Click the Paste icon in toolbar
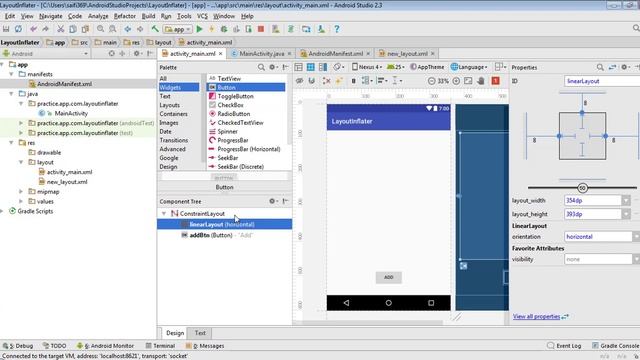Image resolution: width=640 pixels, height=360 pixels. pyautogui.click(x=85, y=29)
